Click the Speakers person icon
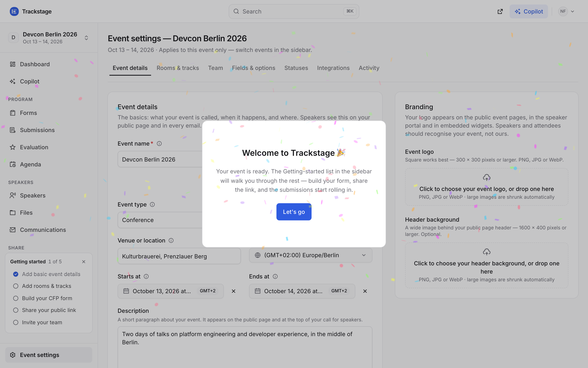The width and height of the screenshot is (588, 368). pyautogui.click(x=13, y=195)
